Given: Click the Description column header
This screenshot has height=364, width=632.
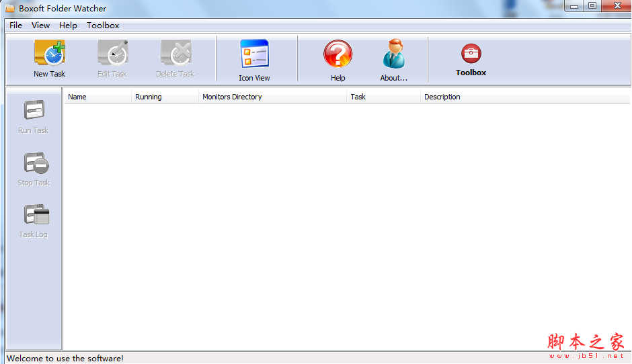Looking at the screenshot, I should (525, 97).
